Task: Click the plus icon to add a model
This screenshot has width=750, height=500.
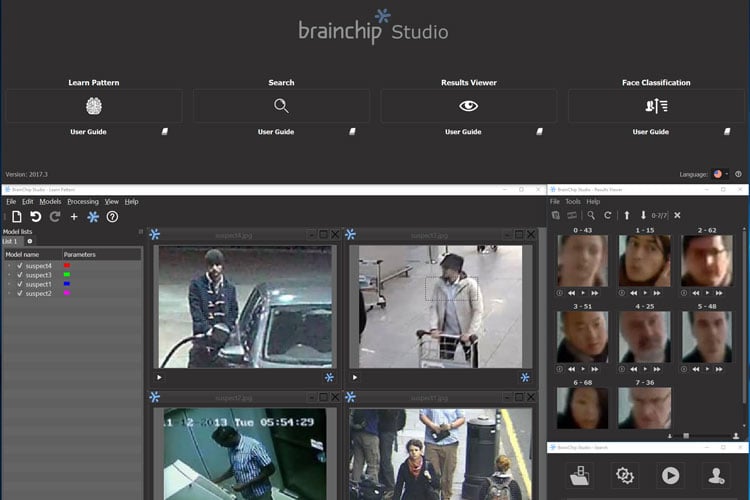Action: [74, 216]
